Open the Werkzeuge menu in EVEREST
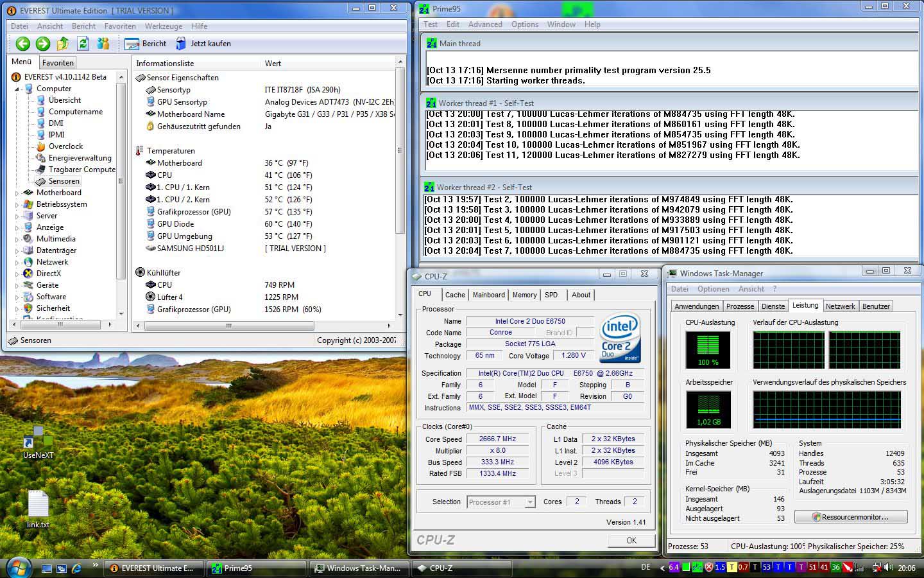This screenshot has width=924, height=578. (163, 26)
